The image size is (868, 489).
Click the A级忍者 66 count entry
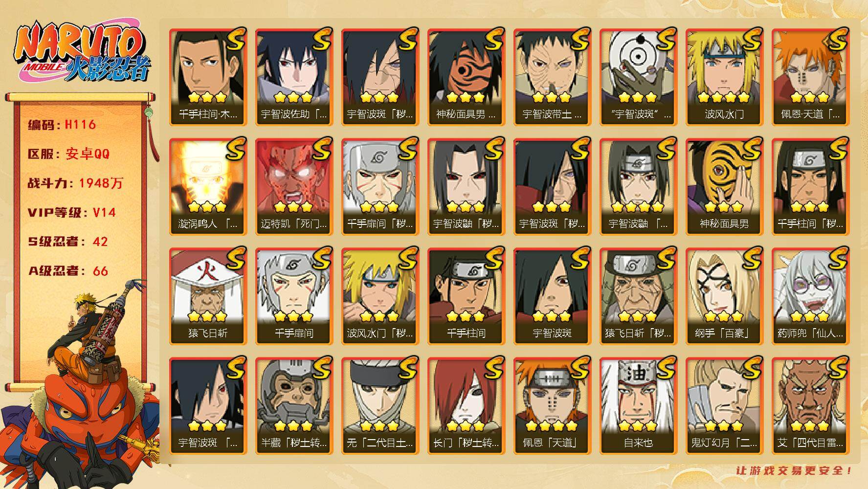pyautogui.click(x=68, y=271)
